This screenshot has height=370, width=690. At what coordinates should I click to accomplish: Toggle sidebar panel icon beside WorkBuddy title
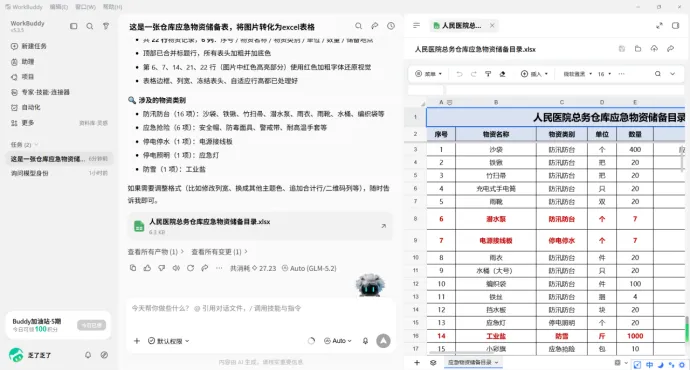[73, 26]
